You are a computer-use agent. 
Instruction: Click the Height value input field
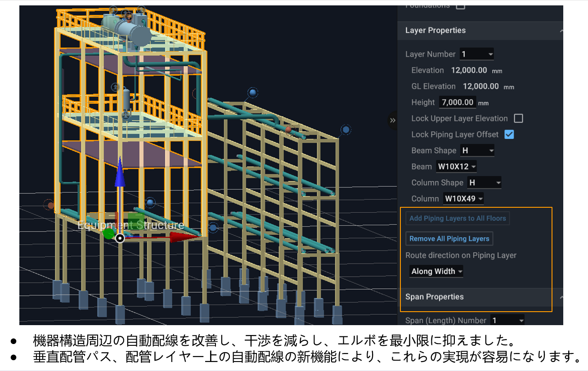pos(457,103)
